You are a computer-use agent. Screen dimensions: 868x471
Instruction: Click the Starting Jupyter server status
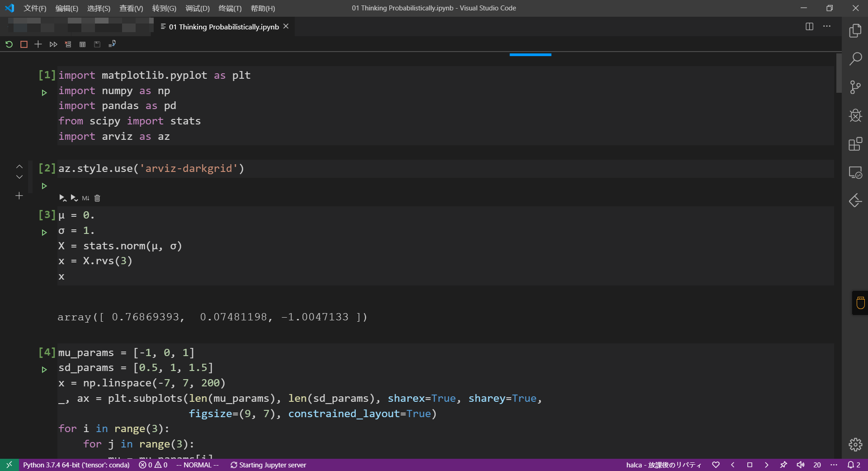pos(268,465)
